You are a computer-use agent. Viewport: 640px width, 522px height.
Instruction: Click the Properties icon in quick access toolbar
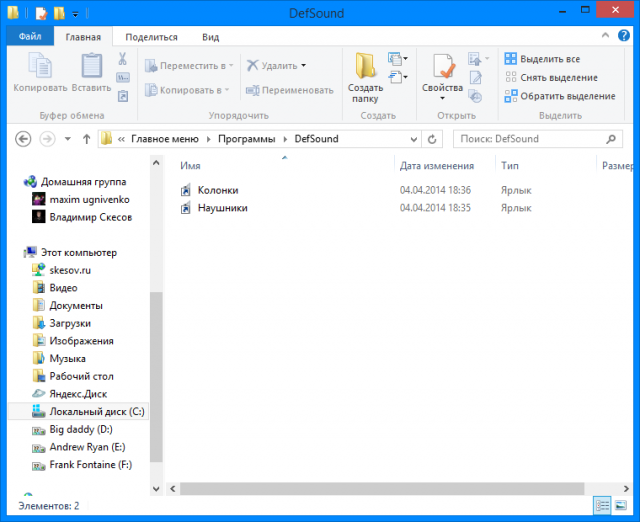(41, 13)
